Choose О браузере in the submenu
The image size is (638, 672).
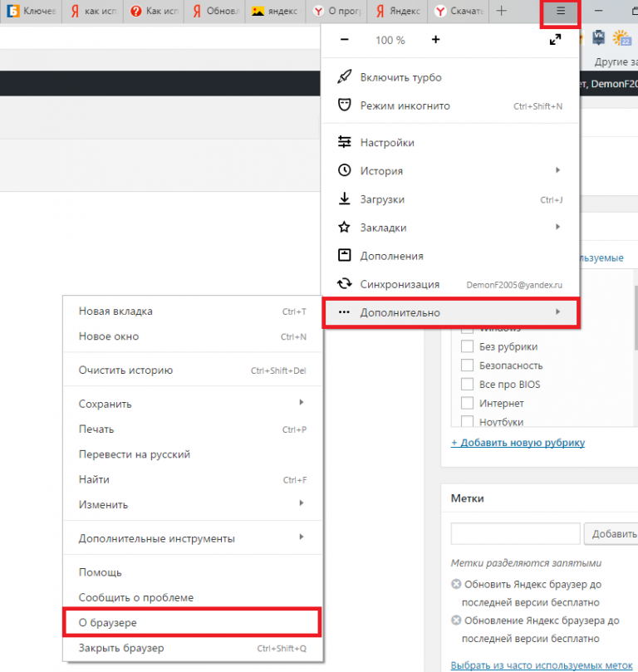(192, 622)
